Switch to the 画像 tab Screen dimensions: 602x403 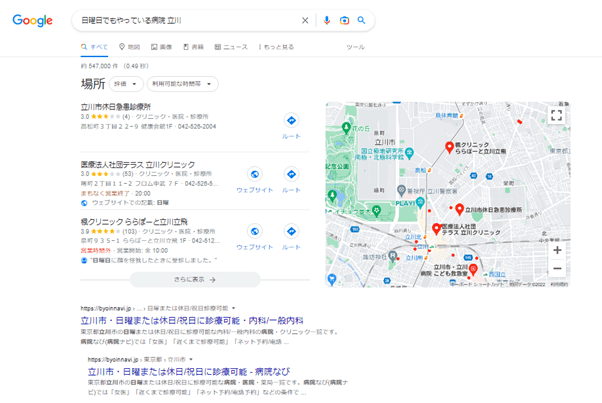click(x=162, y=47)
